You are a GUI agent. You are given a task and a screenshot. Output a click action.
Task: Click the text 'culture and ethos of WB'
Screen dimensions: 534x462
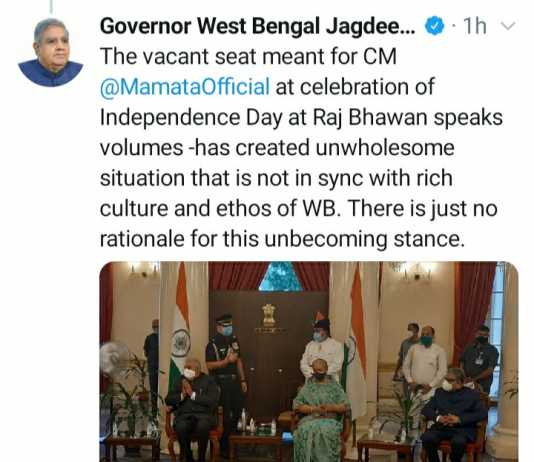pos(218,208)
